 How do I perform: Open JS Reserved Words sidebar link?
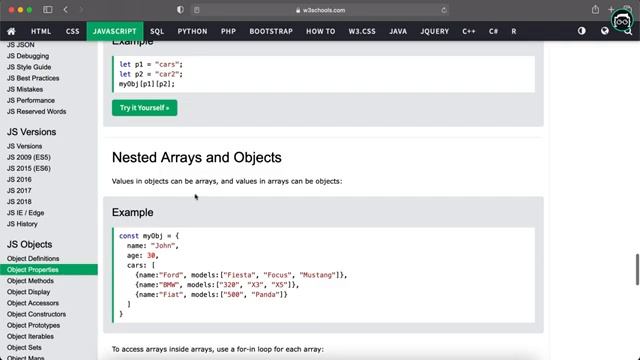click(36, 111)
